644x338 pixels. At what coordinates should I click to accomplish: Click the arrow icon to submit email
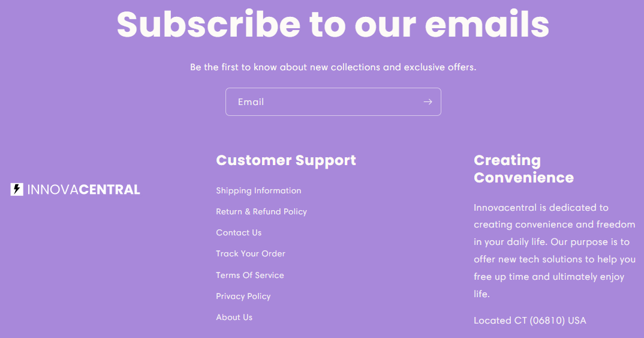point(428,101)
